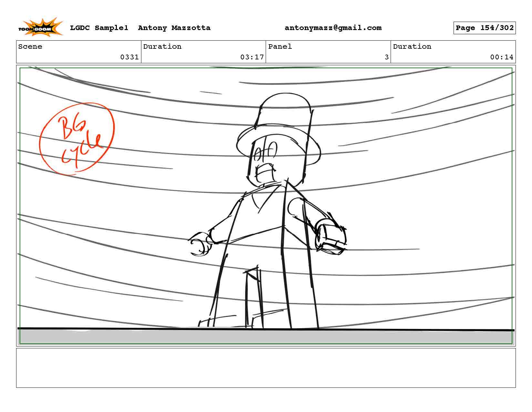Screen dimensions: 532x412
Task: Select the scene duration value '03:17'
Action: click(x=252, y=57)
